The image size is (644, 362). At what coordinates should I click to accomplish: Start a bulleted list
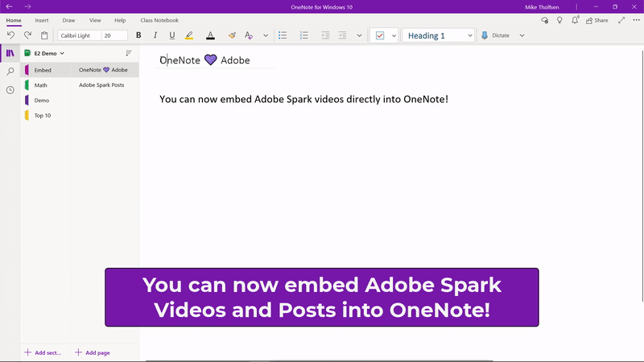click(283, 35)
